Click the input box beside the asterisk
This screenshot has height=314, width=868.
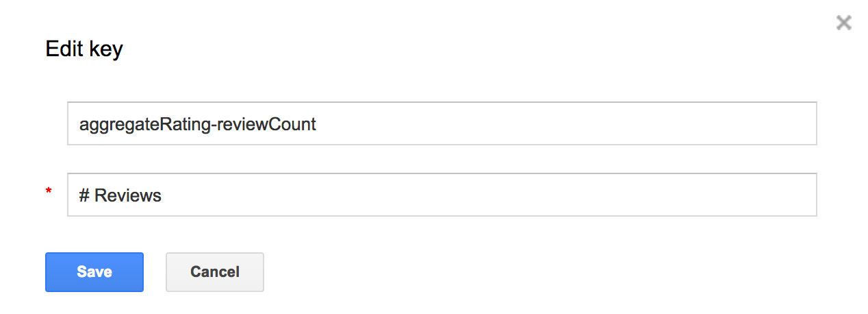[x=442, y=195]
